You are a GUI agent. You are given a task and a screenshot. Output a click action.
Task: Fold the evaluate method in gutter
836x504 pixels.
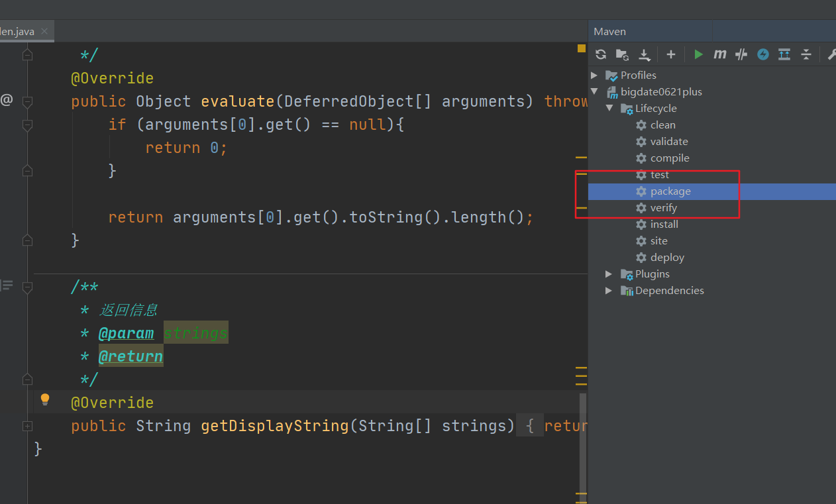pyautogui.click(x=27, y=101)
